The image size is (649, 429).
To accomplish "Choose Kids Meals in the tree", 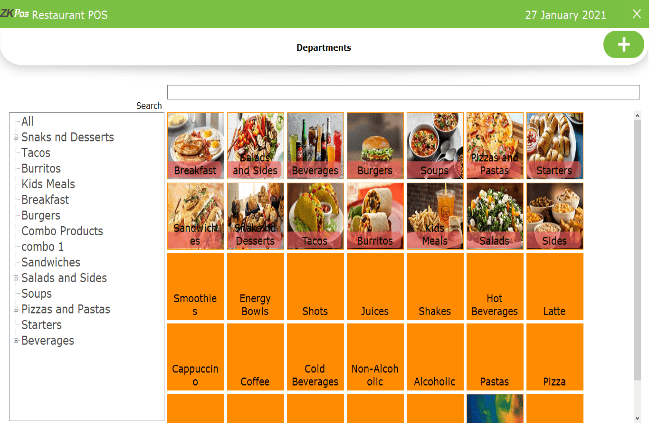I will (x=48, y=184).
